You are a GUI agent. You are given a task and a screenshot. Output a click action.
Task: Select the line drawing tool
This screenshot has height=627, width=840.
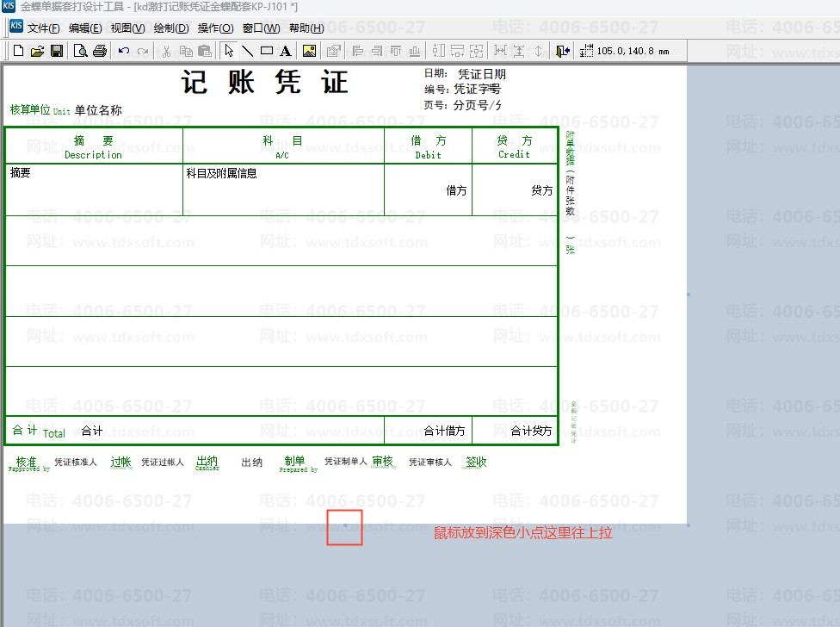pyautogui.click(x=247, y=51)
